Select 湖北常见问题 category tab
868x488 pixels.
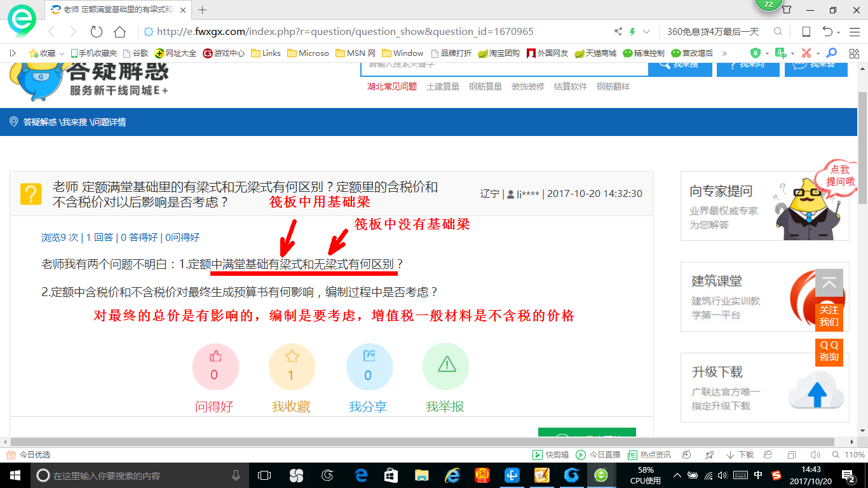pos(392,86)
